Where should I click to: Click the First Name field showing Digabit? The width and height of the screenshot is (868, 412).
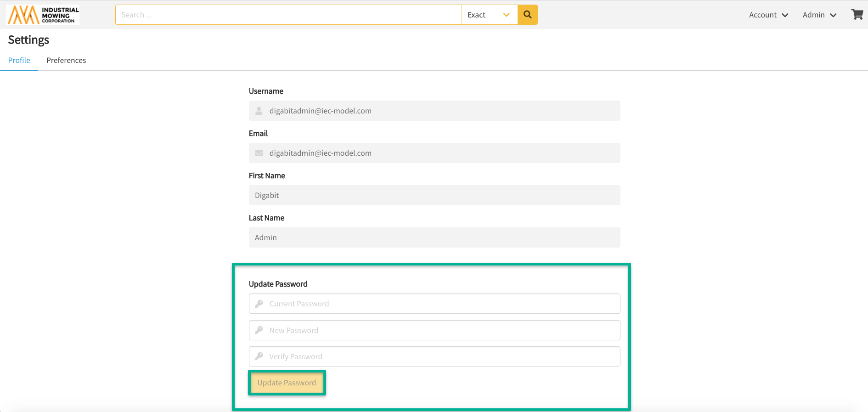click(x=434, y=195)
